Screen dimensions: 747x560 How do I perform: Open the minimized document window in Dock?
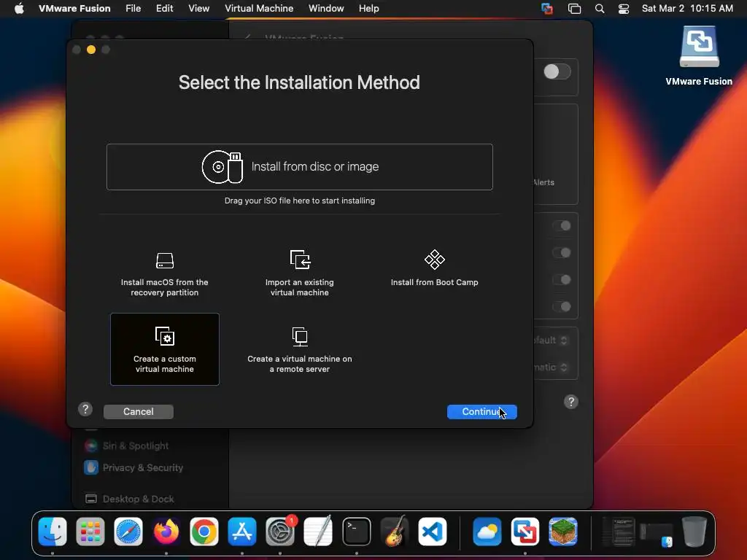pos(619,532)
